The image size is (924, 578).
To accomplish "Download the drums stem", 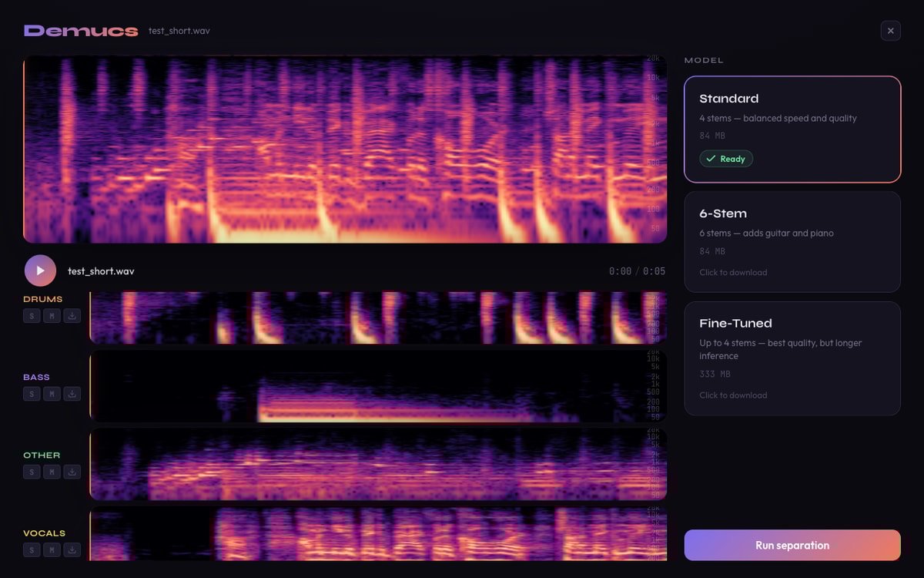I will coord(72,316).
